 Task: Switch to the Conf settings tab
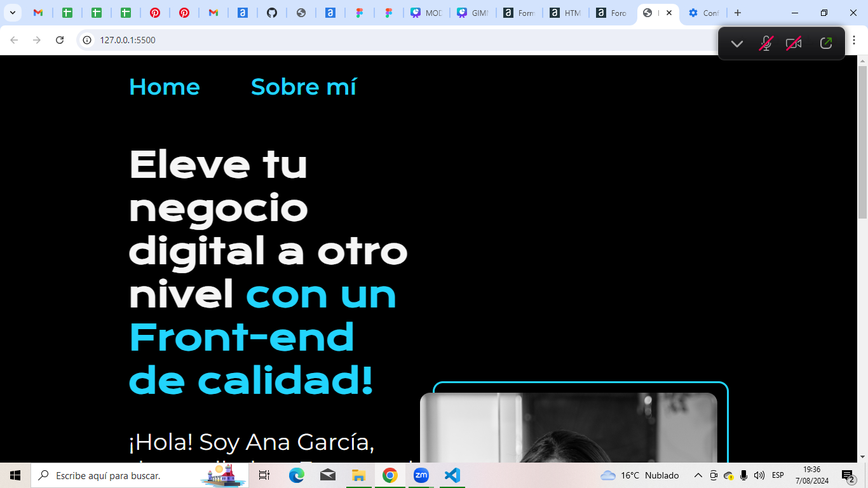(703, 13)
